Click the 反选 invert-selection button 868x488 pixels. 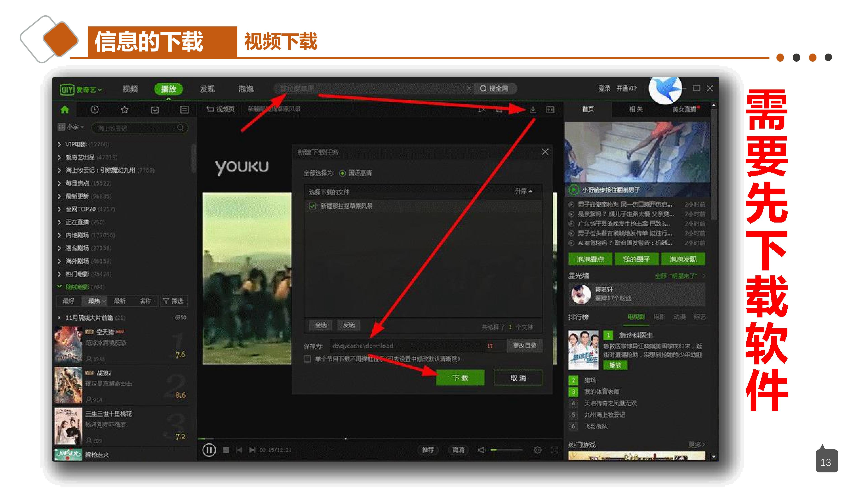click(349, 325)
